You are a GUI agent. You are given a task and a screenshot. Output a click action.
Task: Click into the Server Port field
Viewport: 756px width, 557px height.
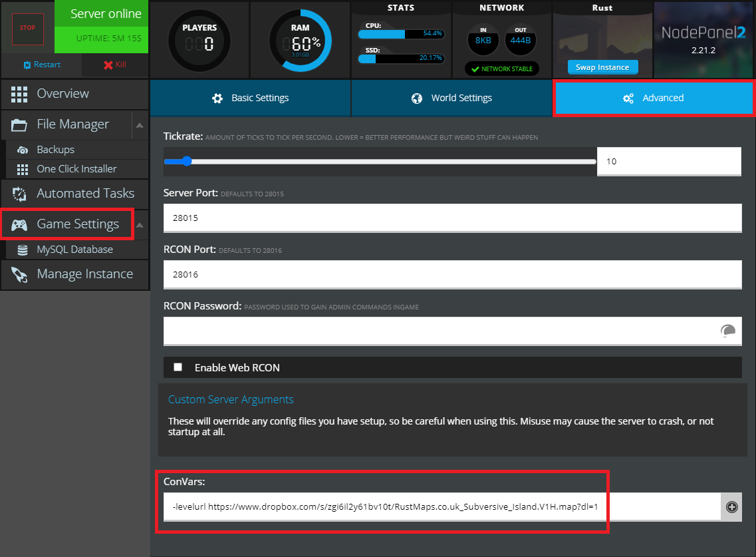[452, 218]
